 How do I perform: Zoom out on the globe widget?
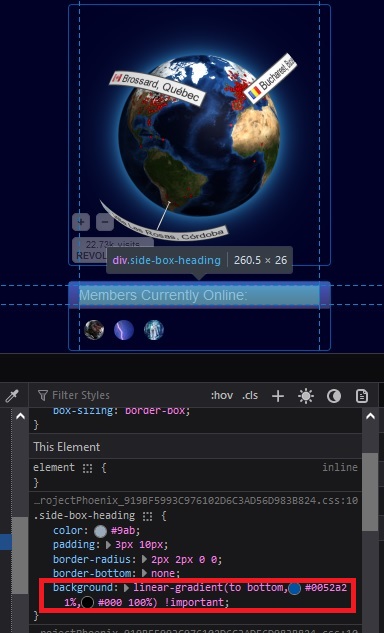[x=105, y=222]
